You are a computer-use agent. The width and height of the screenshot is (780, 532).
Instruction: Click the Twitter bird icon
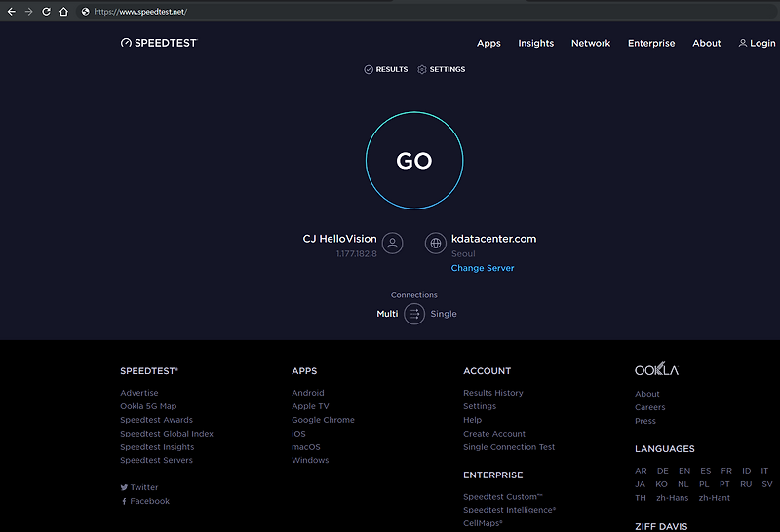coord(124,488)
